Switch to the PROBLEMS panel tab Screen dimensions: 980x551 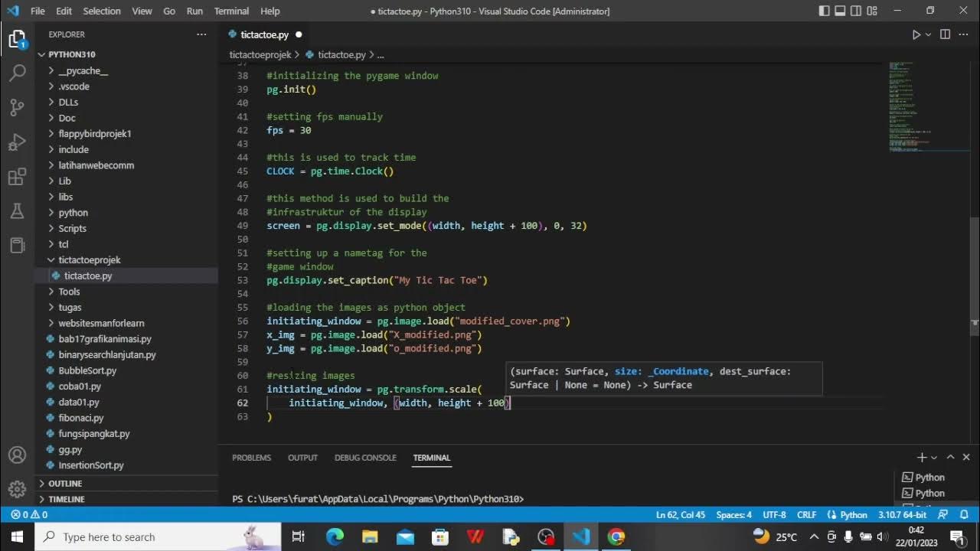click(x=252, y=458)
